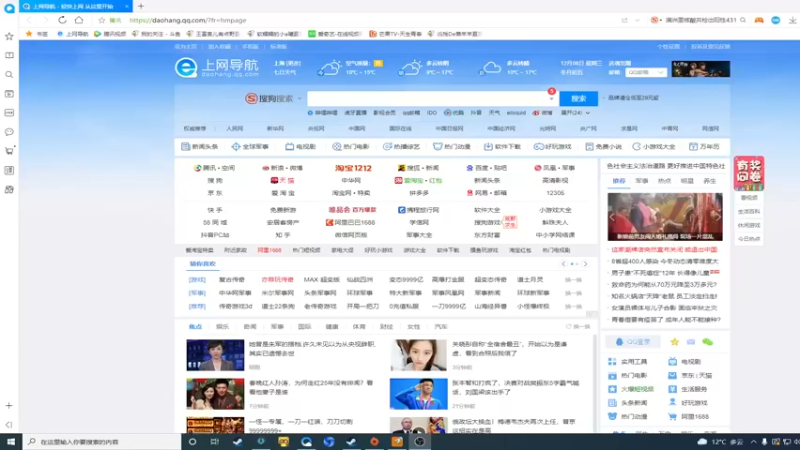Switch to 娱乐 news tab
Image resolution: width=800 pixels, height=450 pixels.
[x=222, y=327]
